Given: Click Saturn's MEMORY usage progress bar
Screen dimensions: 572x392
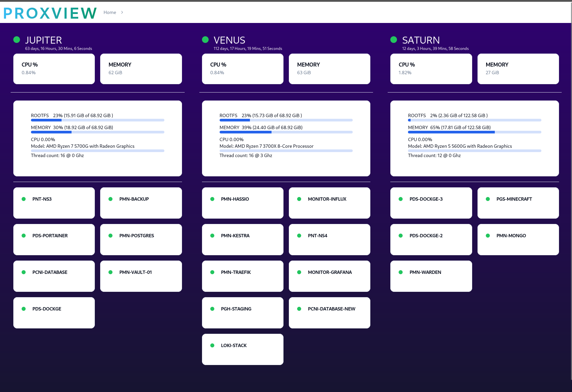Looking at the screenshot, I should 474,132.
